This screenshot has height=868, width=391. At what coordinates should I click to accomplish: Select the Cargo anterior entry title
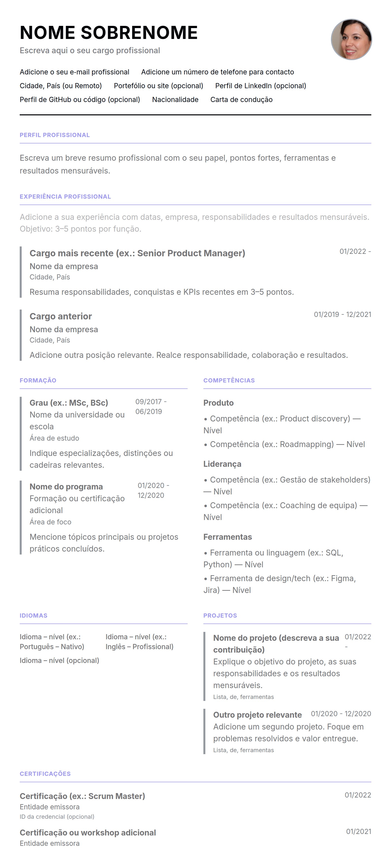[x=61, y=316]
